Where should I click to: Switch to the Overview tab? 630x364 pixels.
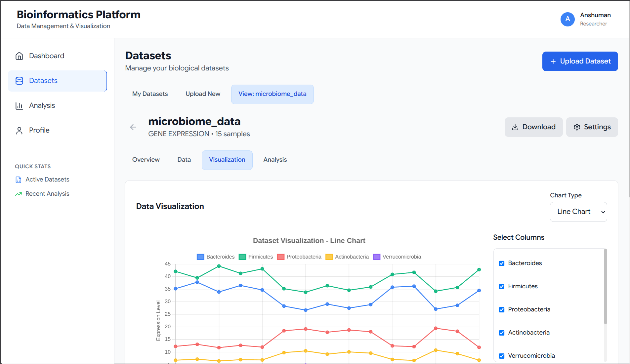point(146,160)
